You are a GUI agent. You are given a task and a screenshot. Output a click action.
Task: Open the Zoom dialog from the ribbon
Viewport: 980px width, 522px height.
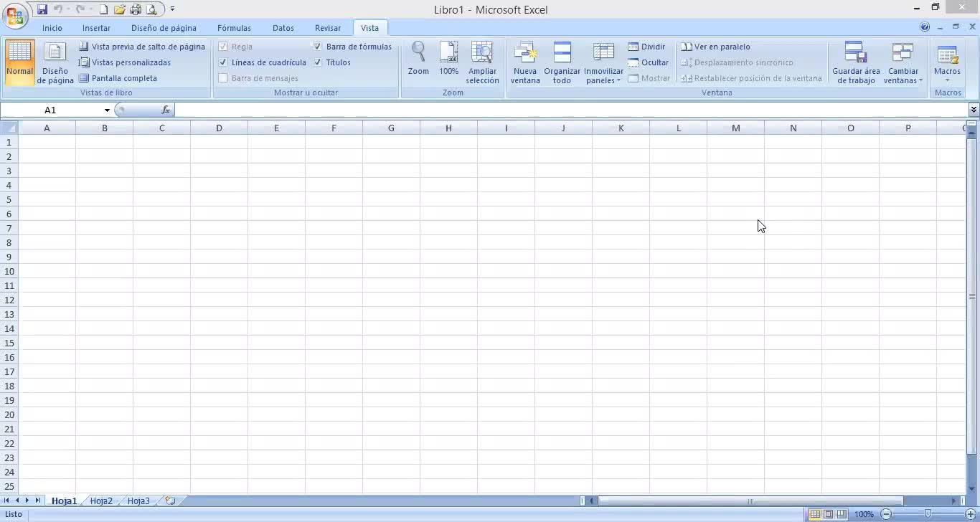(418, 59)
